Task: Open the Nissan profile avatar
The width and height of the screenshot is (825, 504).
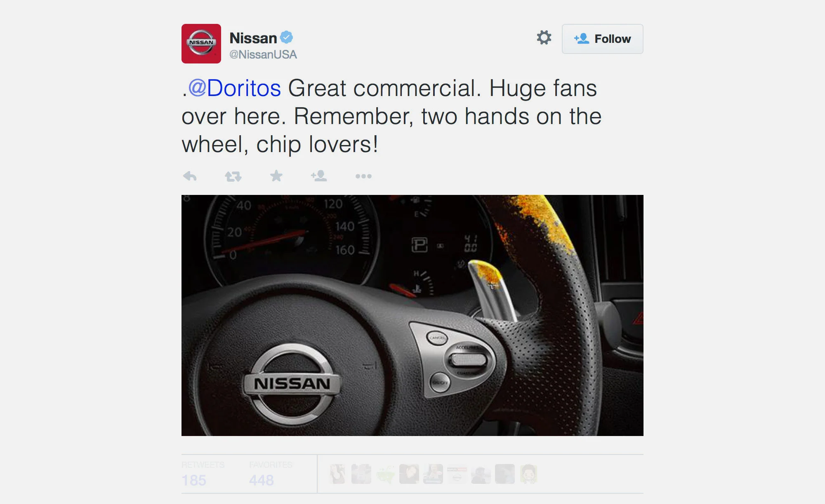Action: click(201, 44)
